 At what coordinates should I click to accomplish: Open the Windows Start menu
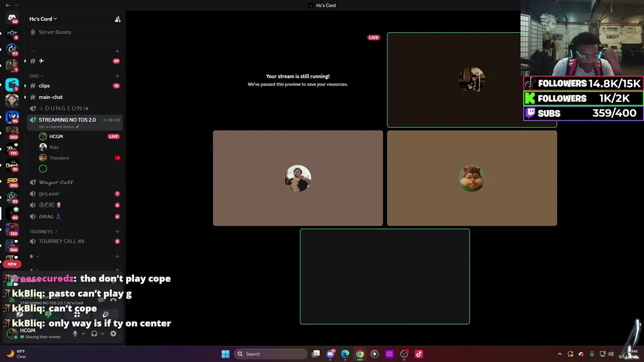click(x=225, y=354)
